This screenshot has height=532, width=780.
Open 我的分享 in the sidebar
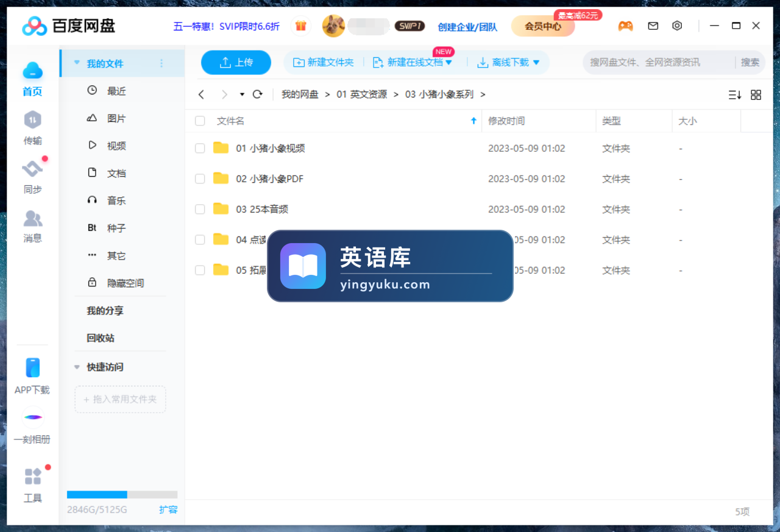coord(105,311)
